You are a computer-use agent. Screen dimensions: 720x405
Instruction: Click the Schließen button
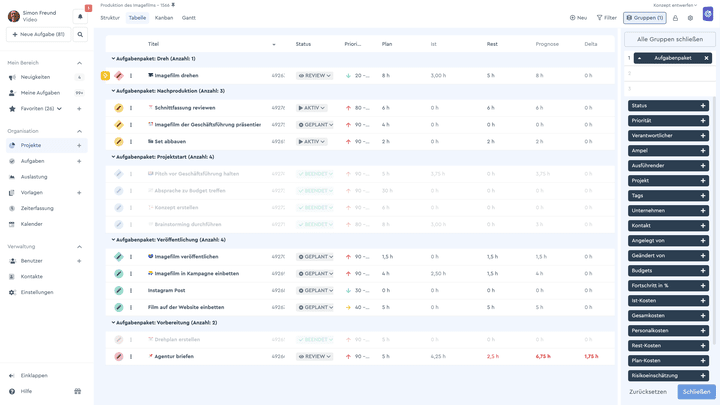click(x=696, y=392)
